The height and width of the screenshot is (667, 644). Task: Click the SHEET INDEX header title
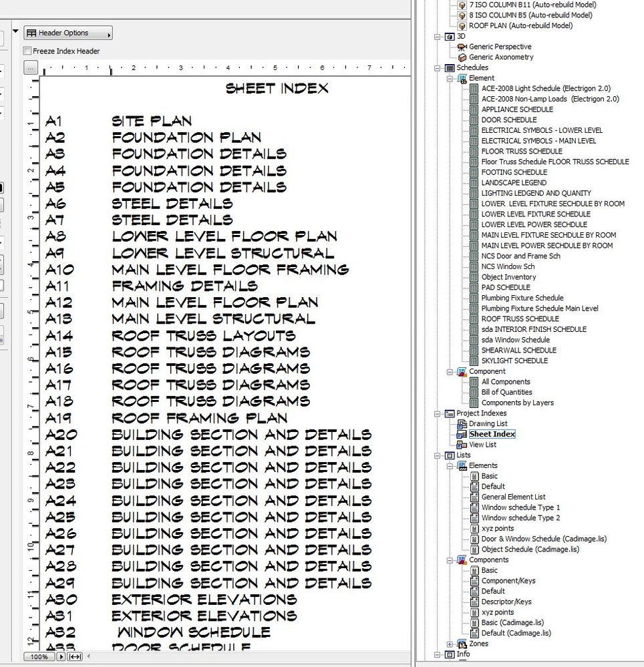(x=277, y=89)
